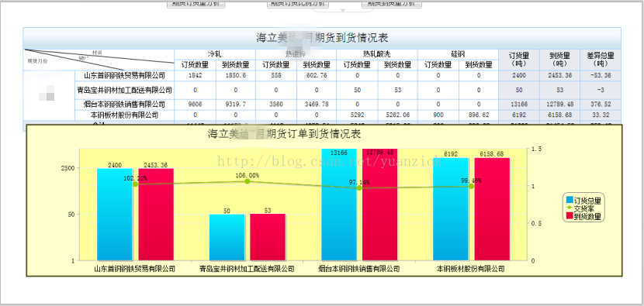
Task: Select table cell 896.62
Action: tap(479, 115)
